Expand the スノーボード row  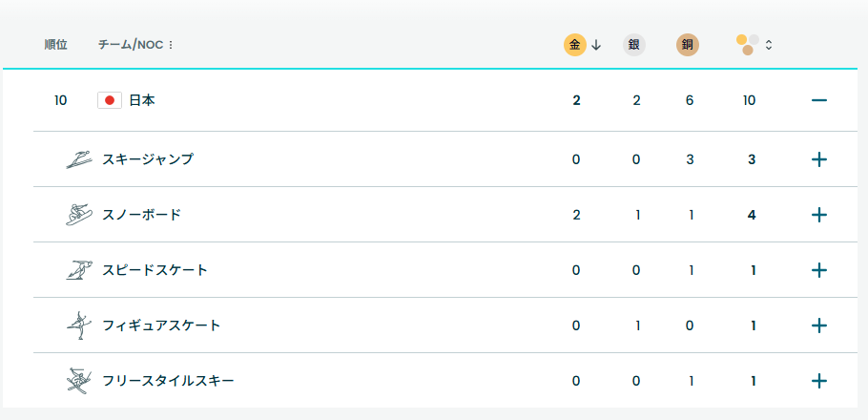818,215
